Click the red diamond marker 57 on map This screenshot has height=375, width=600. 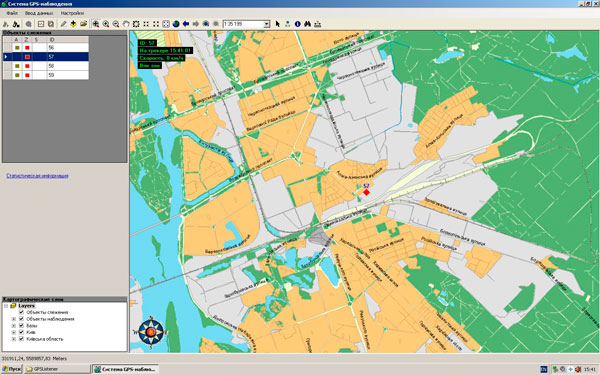tap(367, 192)
